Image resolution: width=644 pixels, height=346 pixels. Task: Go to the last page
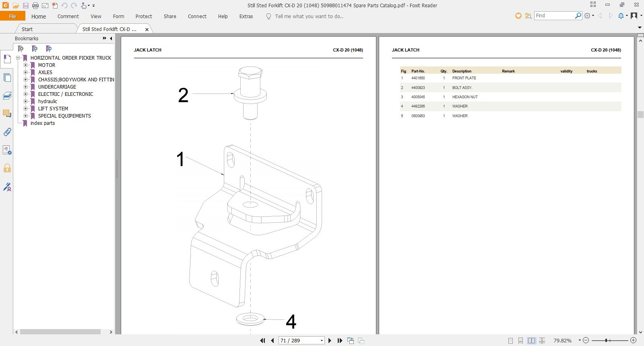click(340, 340)
